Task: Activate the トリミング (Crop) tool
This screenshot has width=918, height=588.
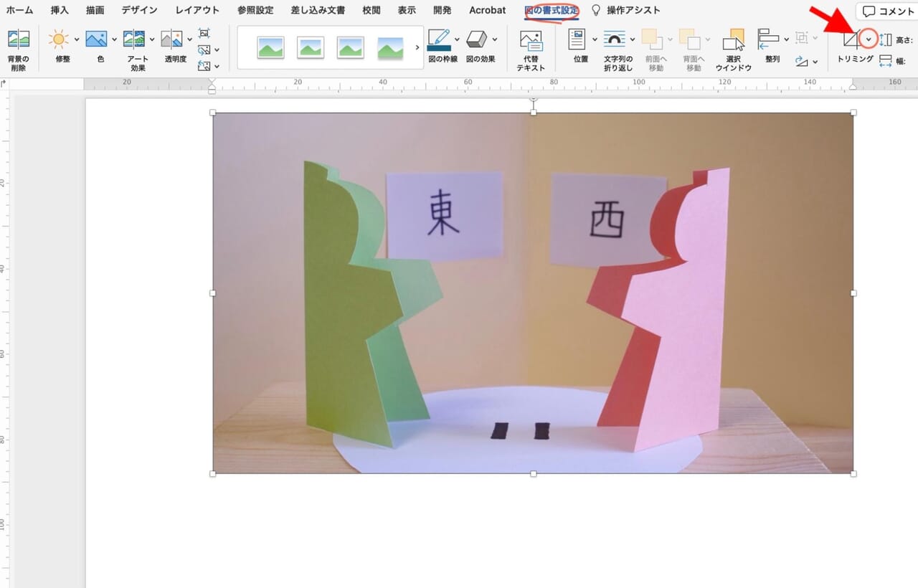Action: (851, 39)
